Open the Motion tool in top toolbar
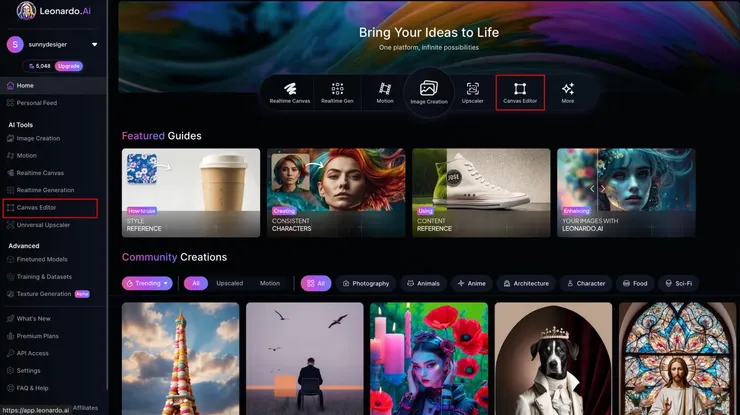The image size is (740, 415). point(385,93)
